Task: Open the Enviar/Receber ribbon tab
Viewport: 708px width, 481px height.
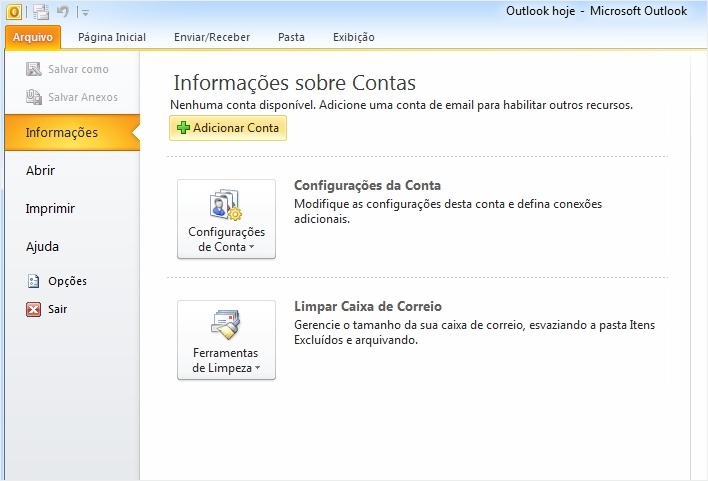Action: (x=211, y=37)
